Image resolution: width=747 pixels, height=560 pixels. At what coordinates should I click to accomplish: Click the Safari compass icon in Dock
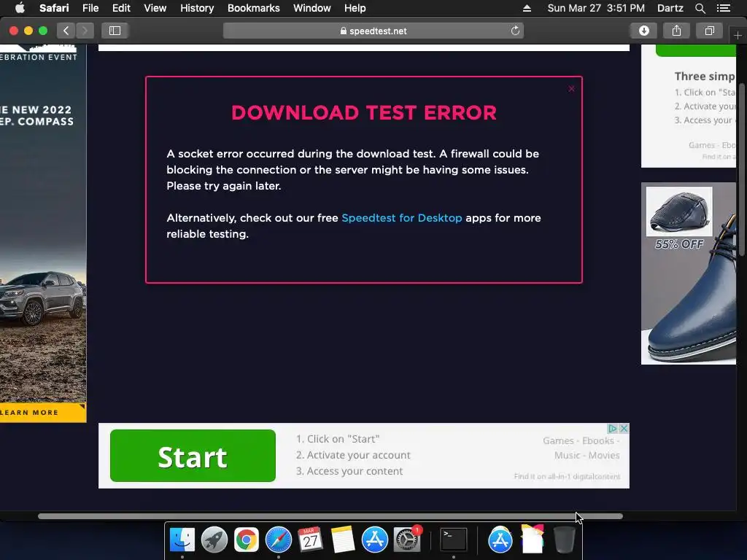click(279, 540)
